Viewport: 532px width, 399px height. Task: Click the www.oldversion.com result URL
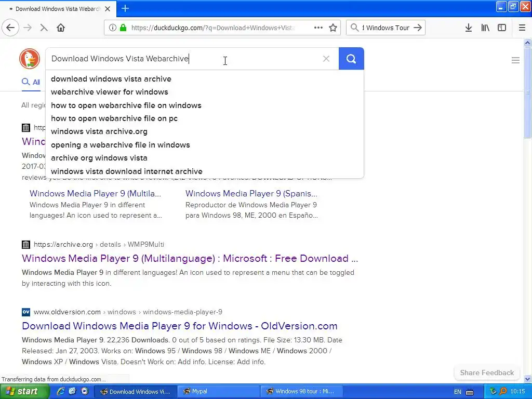click(x=128, y=312)
